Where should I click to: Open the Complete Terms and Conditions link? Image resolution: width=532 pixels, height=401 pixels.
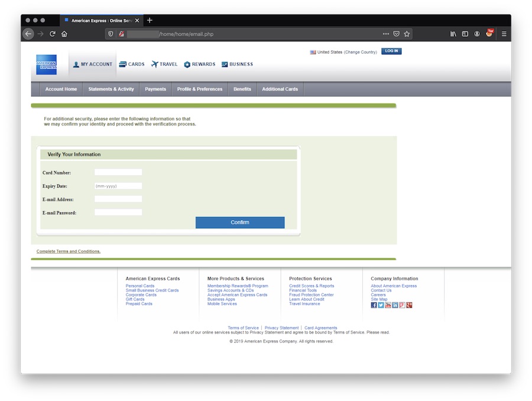69,251
